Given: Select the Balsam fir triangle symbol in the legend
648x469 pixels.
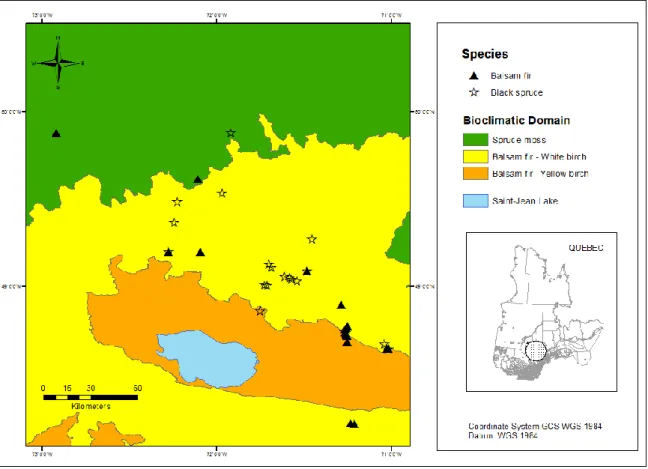Looking at the screenshot, I should coord(474,76).
